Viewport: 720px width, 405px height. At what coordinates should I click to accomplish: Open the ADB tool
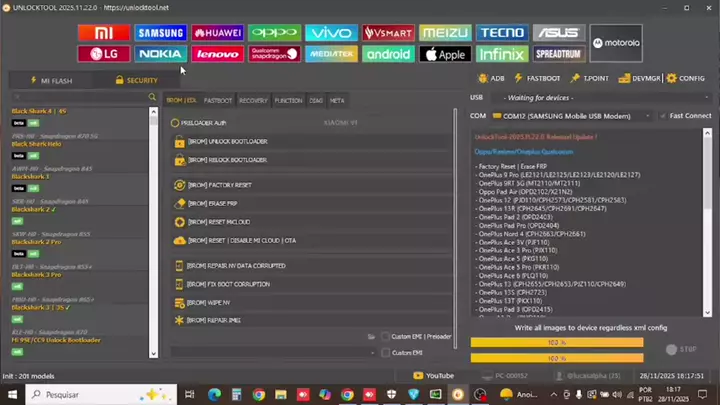pos(492,78)
